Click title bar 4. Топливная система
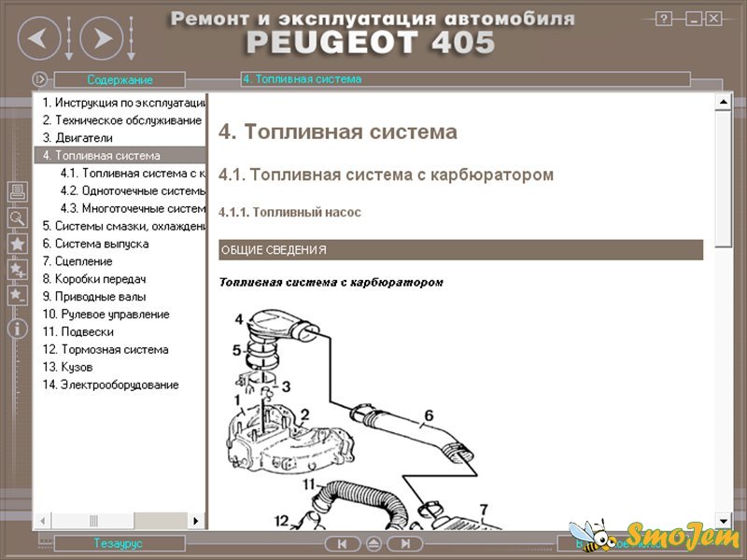 (x=465, y=79)
